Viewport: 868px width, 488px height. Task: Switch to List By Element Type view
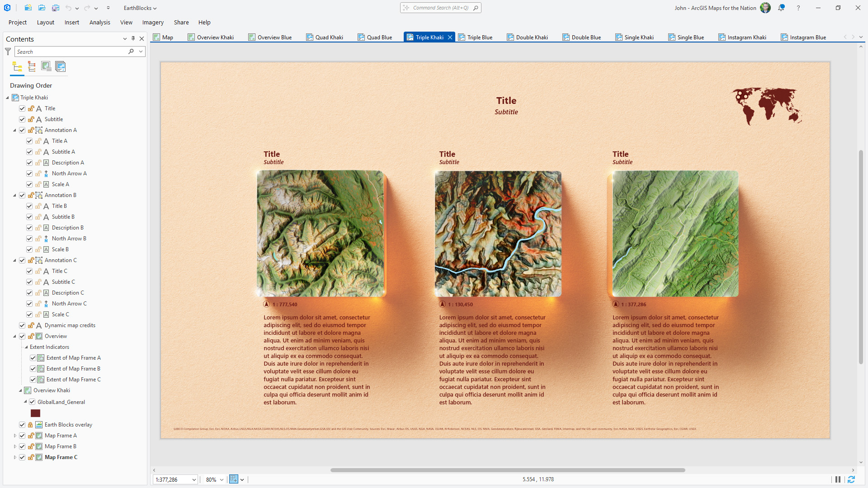pos(32,67)
